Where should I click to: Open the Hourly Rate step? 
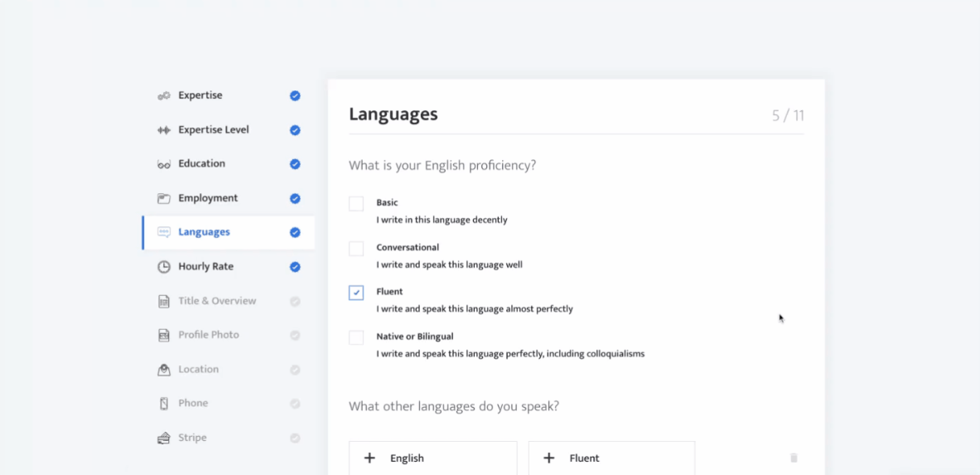coord(229,267)
